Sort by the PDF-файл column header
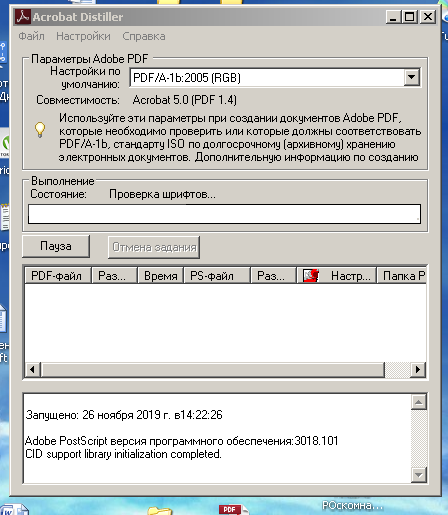This screenshot has width=448, height=515. pos(58,276)
